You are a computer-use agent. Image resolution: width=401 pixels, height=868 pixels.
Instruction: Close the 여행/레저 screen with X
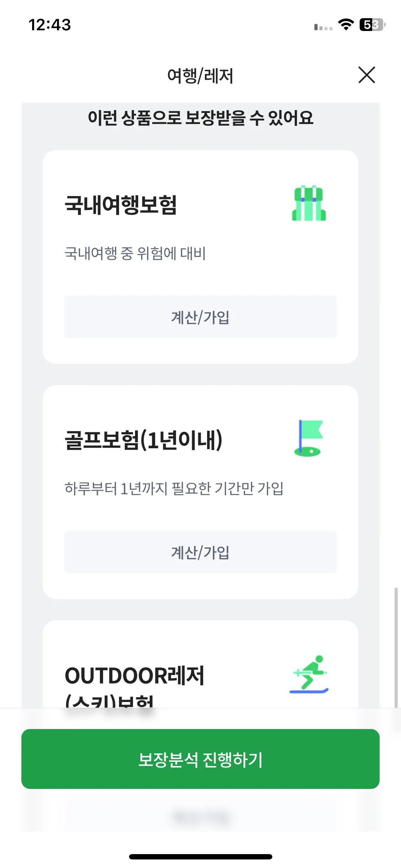[x=366, y=75]
